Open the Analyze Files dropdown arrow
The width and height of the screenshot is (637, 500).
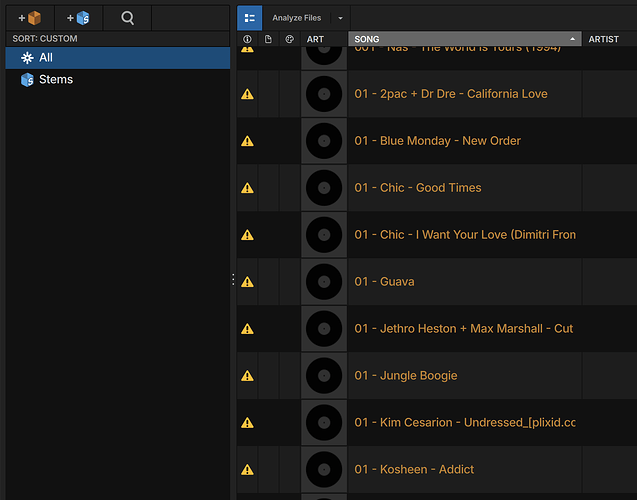tap(340, 18)
